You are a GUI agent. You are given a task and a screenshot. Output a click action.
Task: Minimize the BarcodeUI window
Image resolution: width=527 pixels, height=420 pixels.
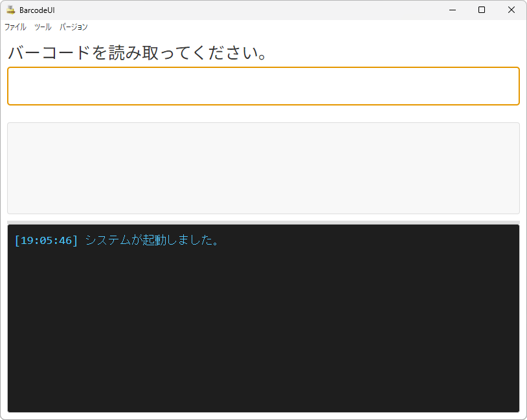pyautogui.click(x=453, y=10)
